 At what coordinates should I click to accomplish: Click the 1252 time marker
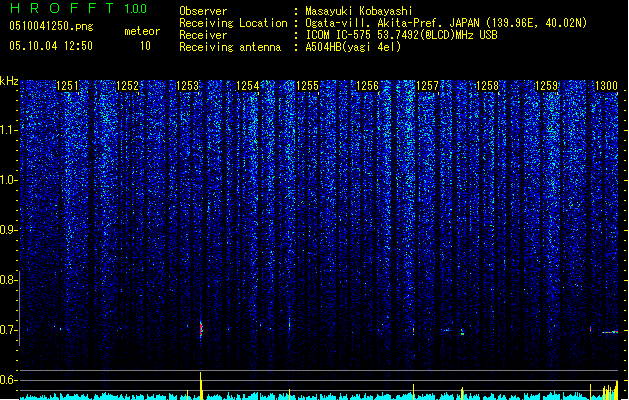[127, 86]
